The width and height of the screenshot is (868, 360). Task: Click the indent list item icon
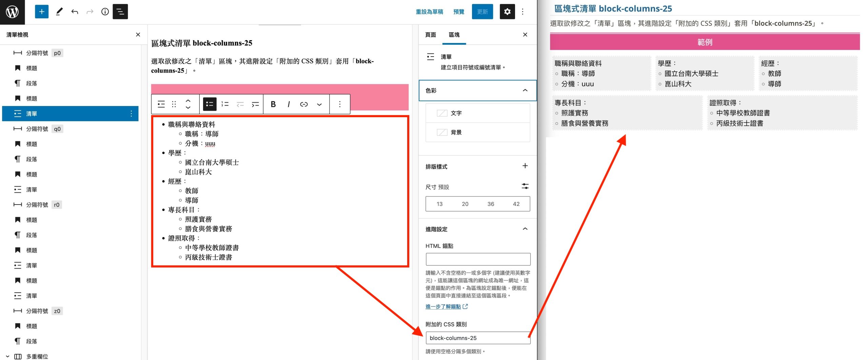click(x=255, y=104)
